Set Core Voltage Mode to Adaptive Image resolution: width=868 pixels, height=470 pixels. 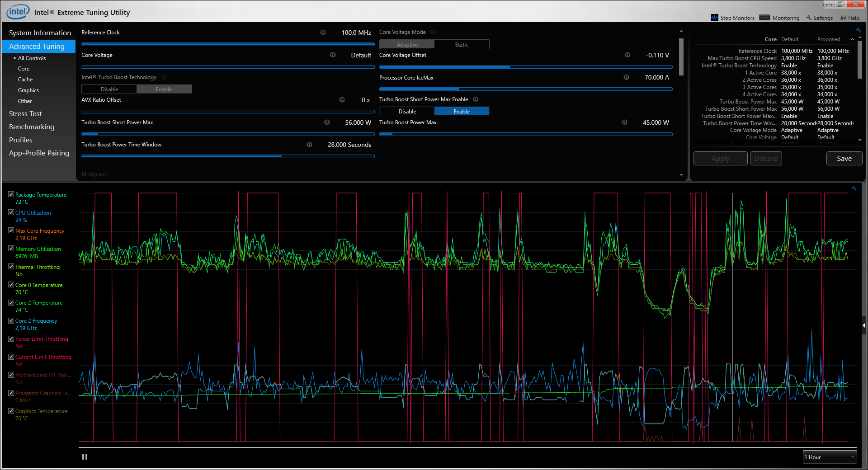click(407, 45)
